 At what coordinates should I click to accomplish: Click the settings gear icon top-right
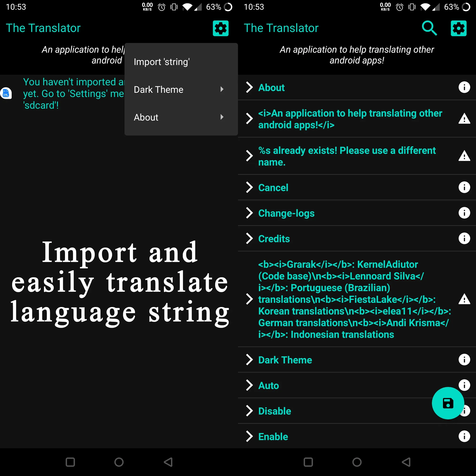[x=460, y=28]
